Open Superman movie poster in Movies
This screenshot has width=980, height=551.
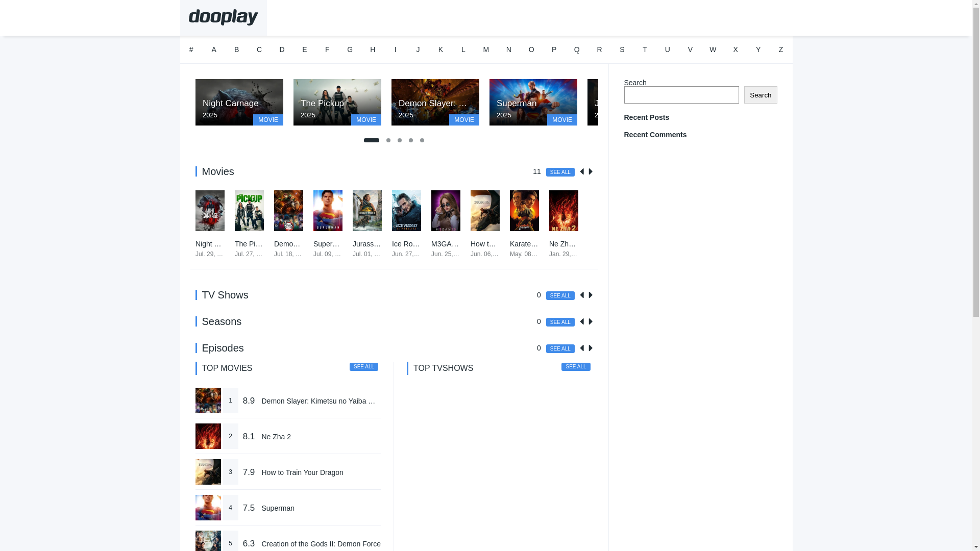pos(328,211)
